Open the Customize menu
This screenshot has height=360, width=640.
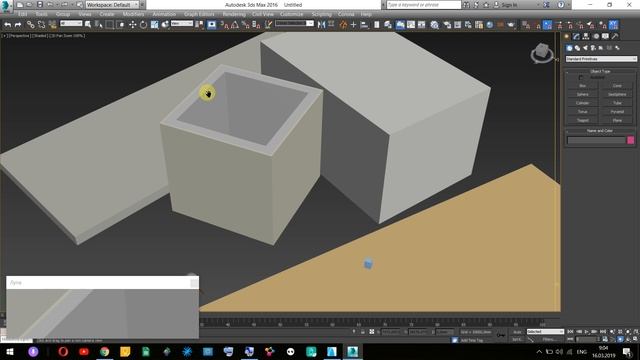[x=291, y=14]
